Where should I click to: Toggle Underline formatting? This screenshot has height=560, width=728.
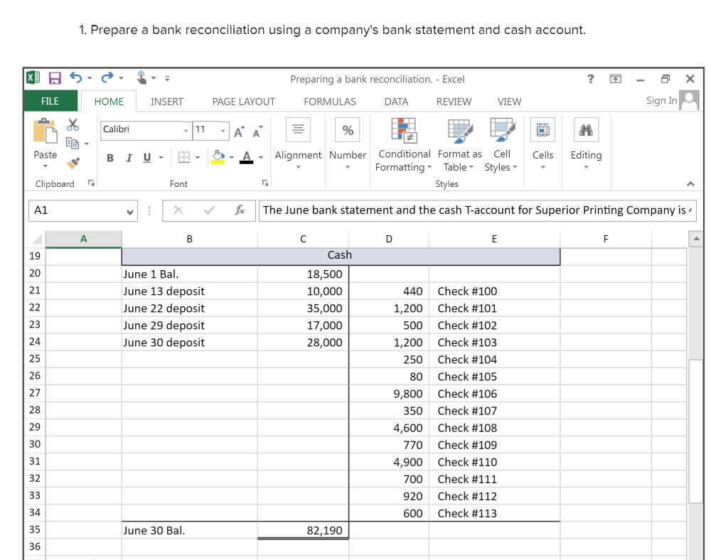[147, 157]
